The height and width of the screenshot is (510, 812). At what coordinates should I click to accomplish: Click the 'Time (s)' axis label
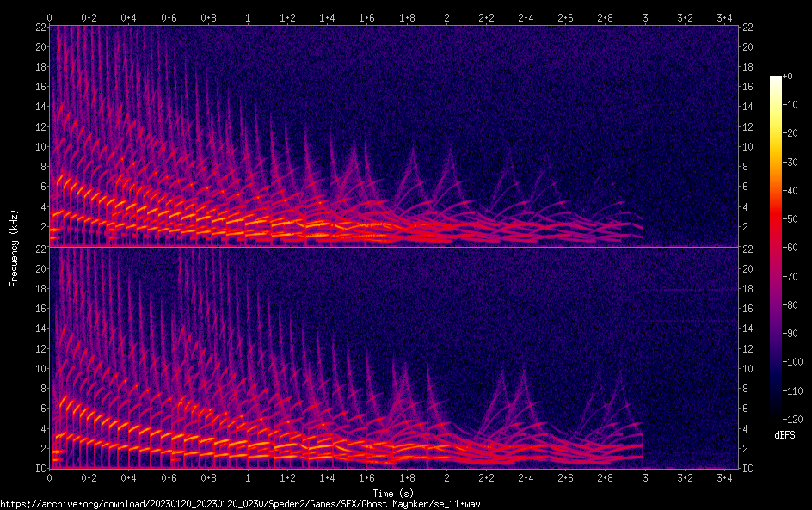click(x=393, y=493)
